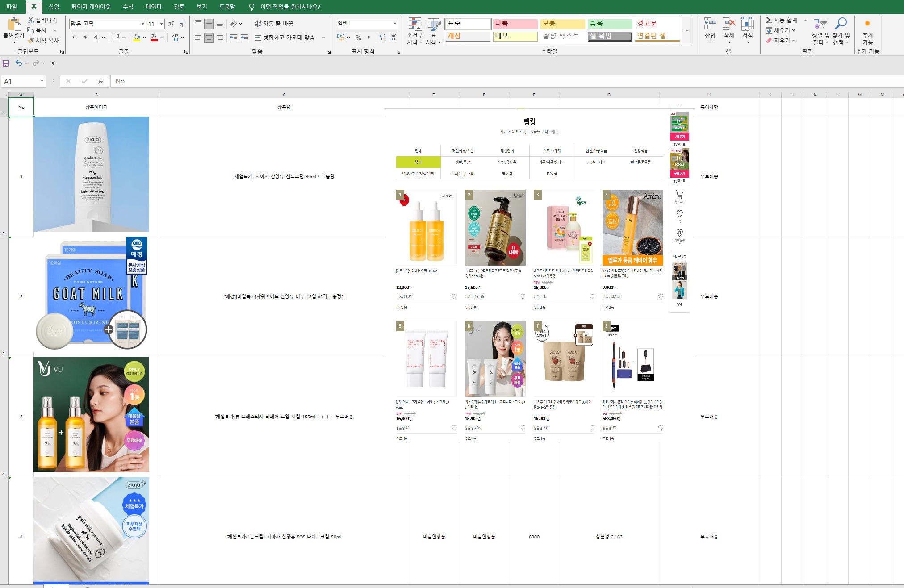
Task: Click the insert function fx icon
Action: (x=100, y=81)
